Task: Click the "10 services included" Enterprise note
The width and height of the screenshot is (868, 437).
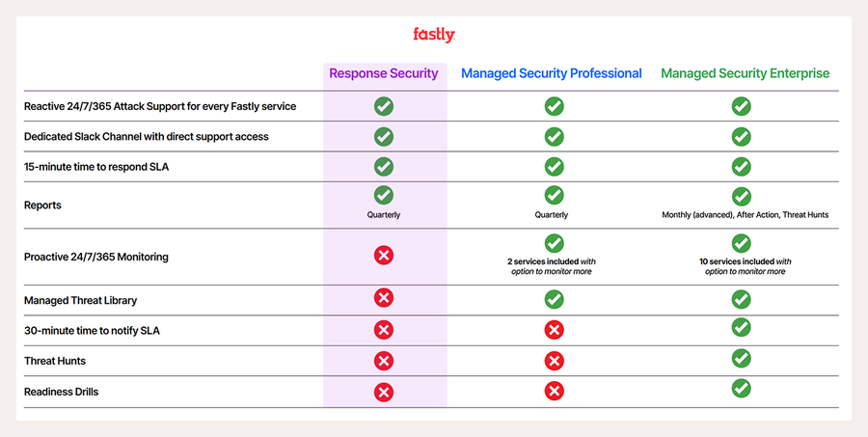Action: coord(745,266)
